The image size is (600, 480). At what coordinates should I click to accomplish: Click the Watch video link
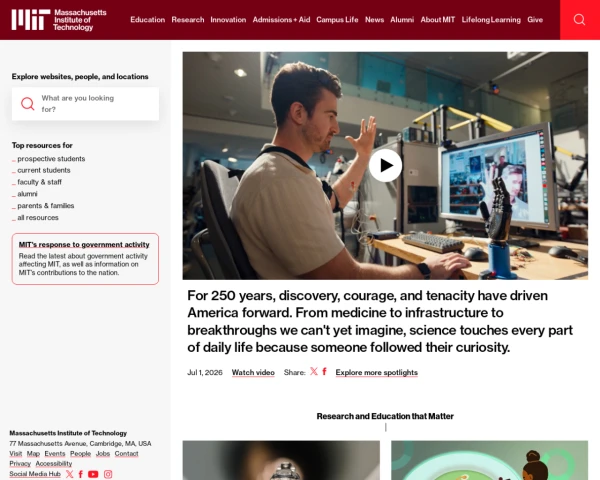click(x=253, y=372)
